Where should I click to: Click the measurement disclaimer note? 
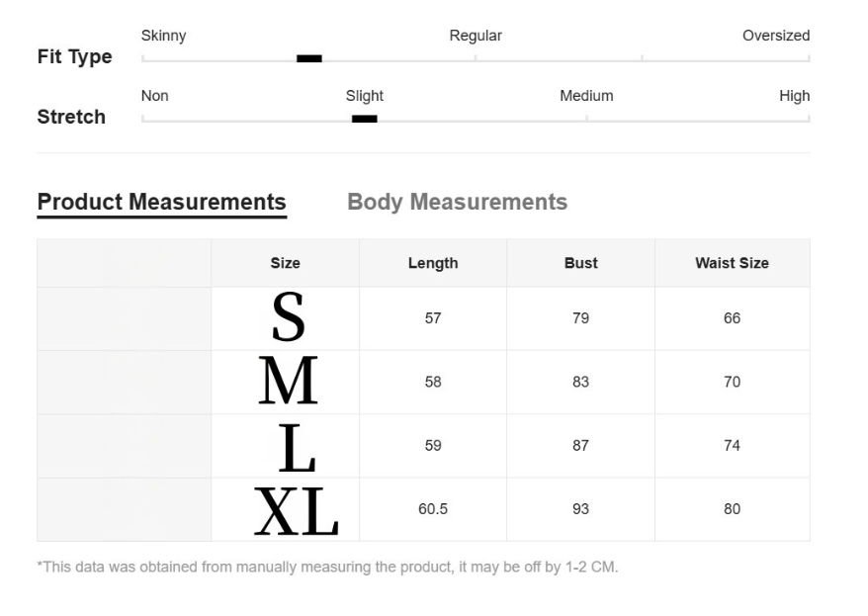click(x=327, y=568)
